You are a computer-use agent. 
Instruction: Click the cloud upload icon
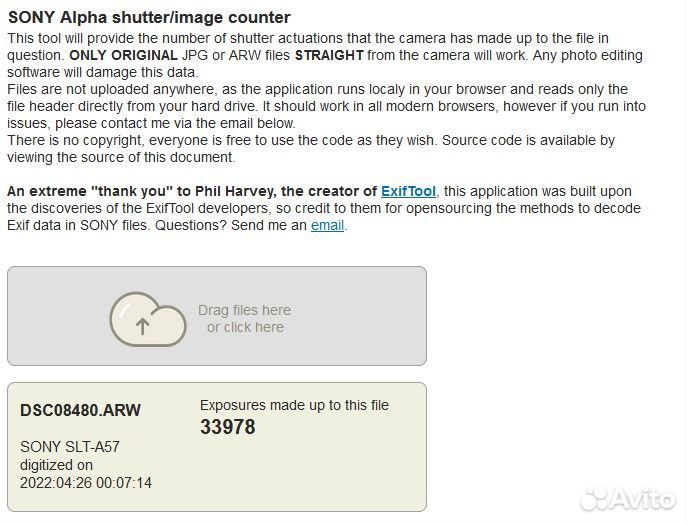pos(148,318)
